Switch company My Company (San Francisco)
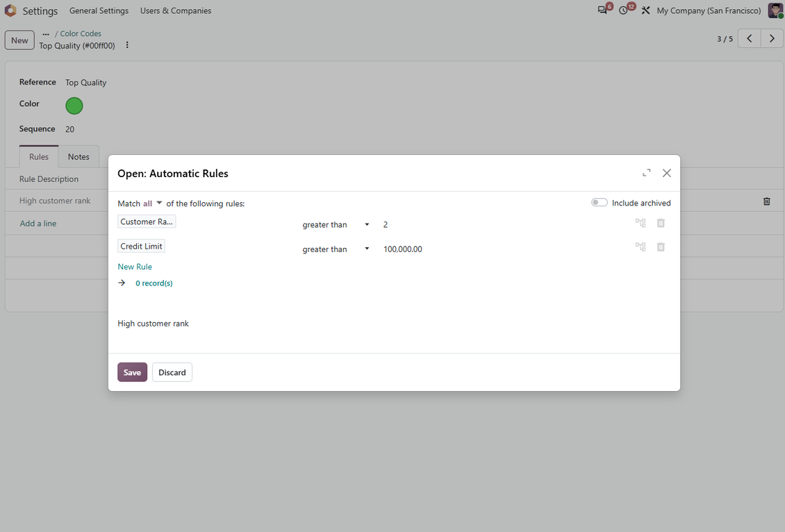This screenshot has width=785, height=532. tap(709, 10)
